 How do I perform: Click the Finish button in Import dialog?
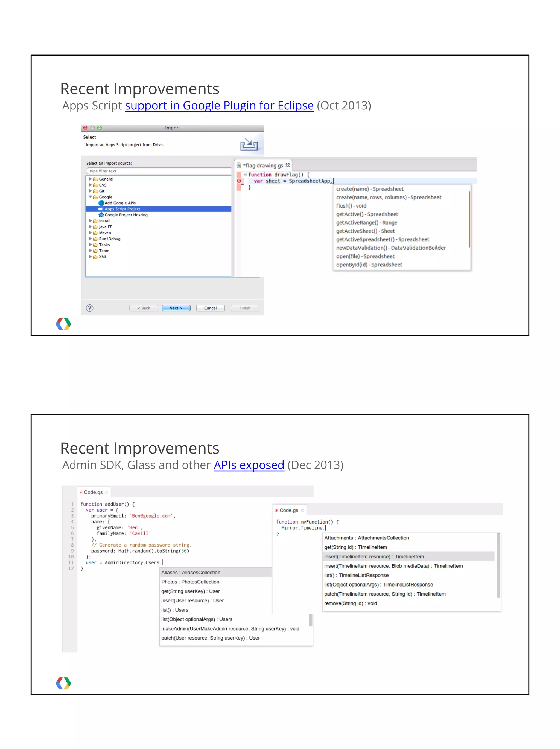coord(245,308)
